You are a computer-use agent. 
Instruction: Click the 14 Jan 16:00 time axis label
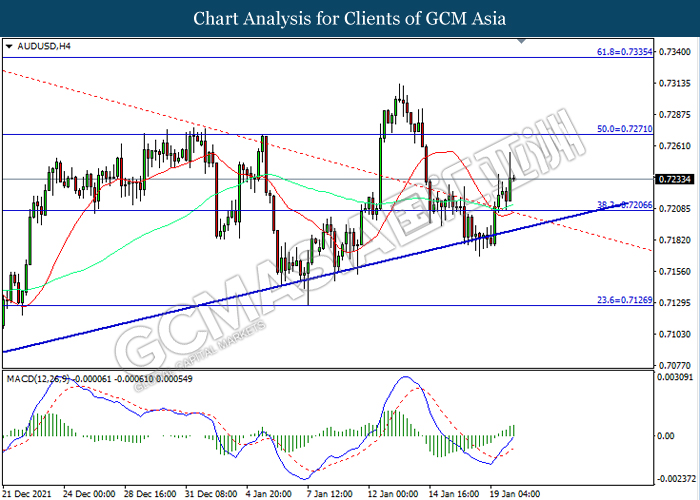pyautogui.click(x=454, y=494)
